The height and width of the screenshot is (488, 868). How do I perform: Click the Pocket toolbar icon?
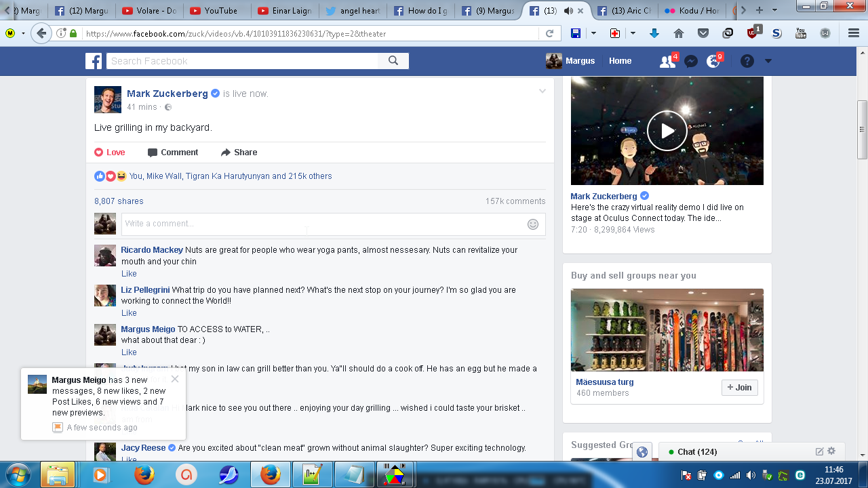coord(703,33)
